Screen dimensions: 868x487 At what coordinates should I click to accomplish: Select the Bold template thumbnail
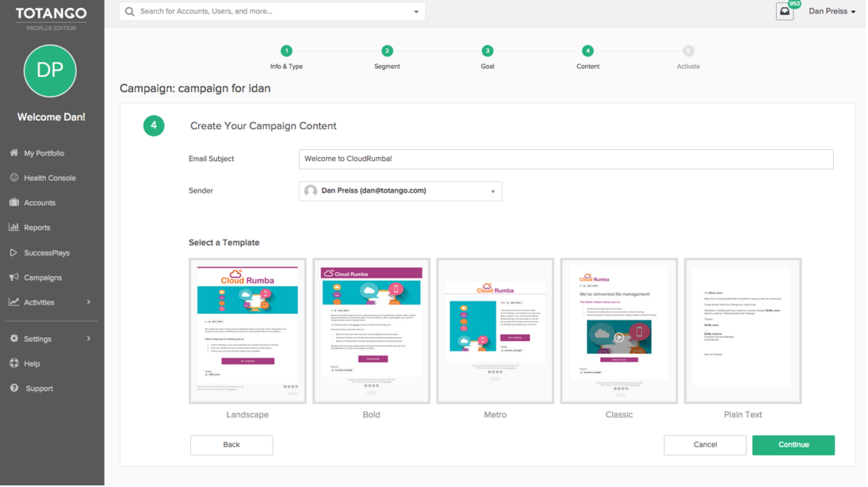click(372, 331)
